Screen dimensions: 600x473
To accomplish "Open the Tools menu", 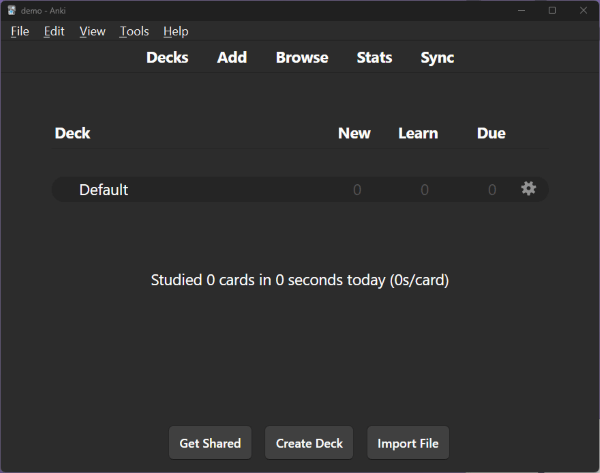I will tap(134, 31).
